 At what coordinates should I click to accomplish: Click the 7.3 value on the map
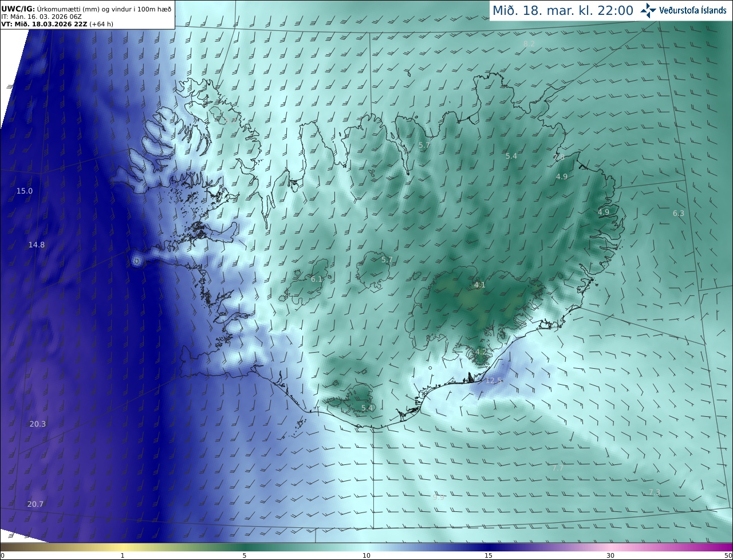tap(655, 492)
